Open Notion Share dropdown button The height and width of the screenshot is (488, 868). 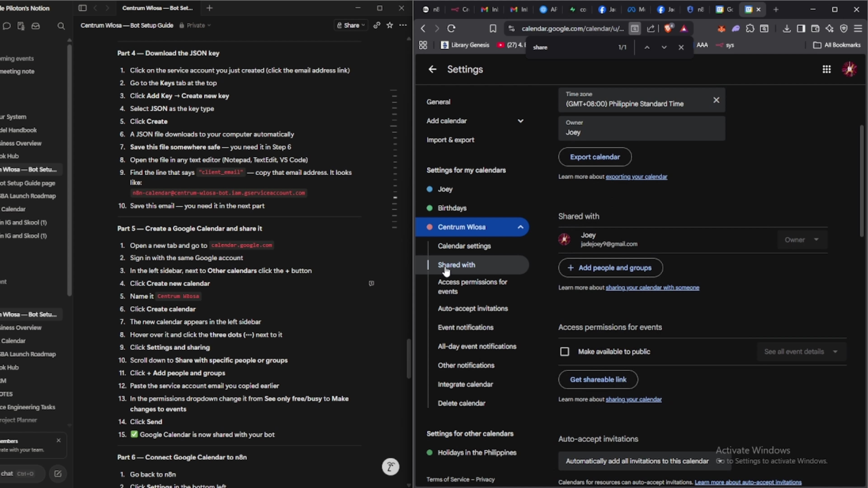click(x=351, y=25)
